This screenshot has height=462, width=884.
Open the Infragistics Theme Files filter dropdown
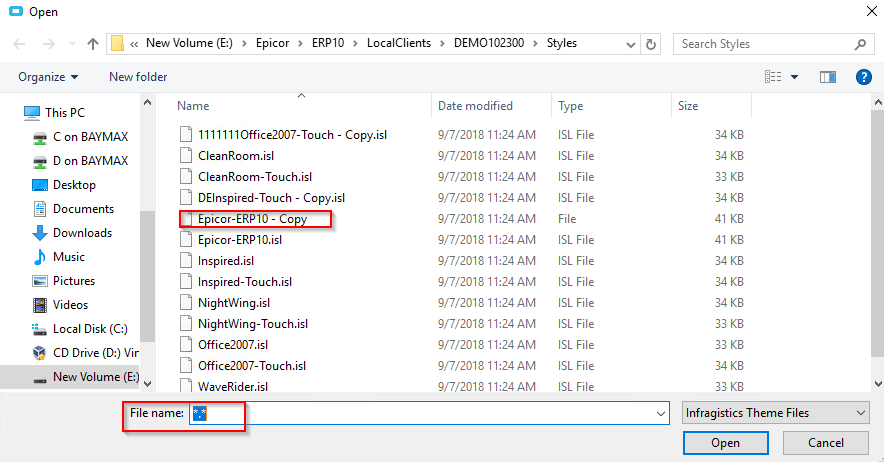[775, 413]
